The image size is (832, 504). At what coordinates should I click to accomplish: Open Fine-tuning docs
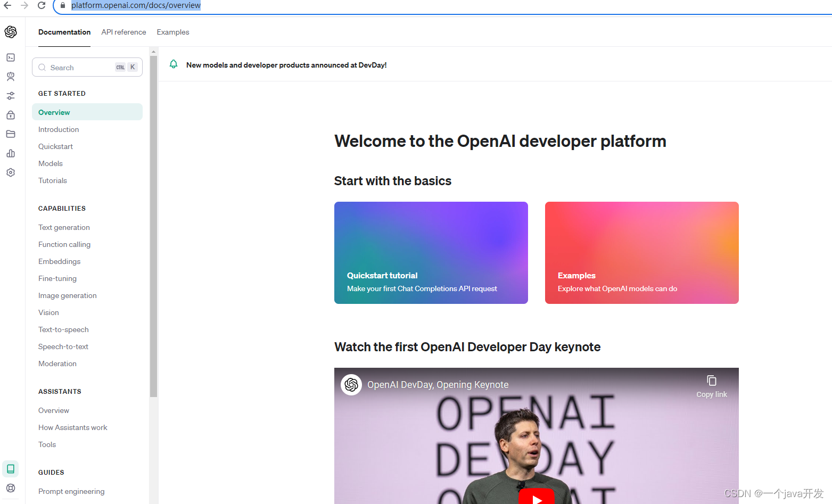[x=57, y=278]
